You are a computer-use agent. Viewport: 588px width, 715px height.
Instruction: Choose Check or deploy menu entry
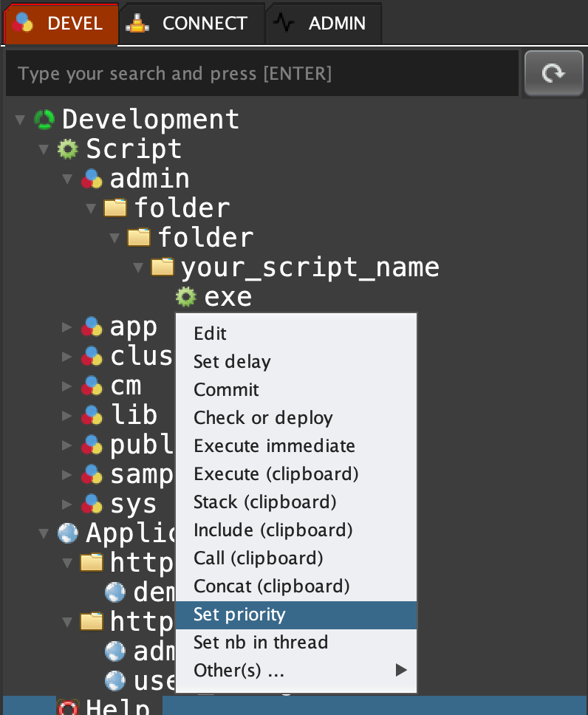(263, 418)
